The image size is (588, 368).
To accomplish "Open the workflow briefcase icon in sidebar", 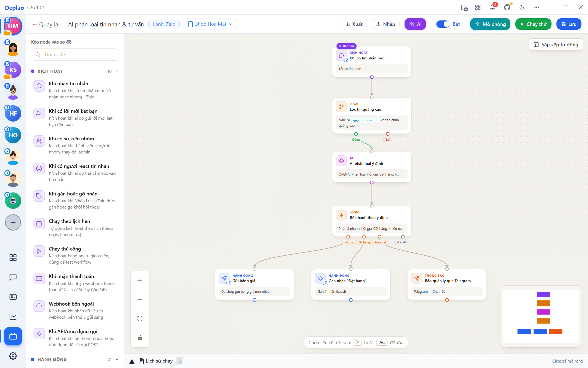I will pyautogui.click(x=13, y=336).
